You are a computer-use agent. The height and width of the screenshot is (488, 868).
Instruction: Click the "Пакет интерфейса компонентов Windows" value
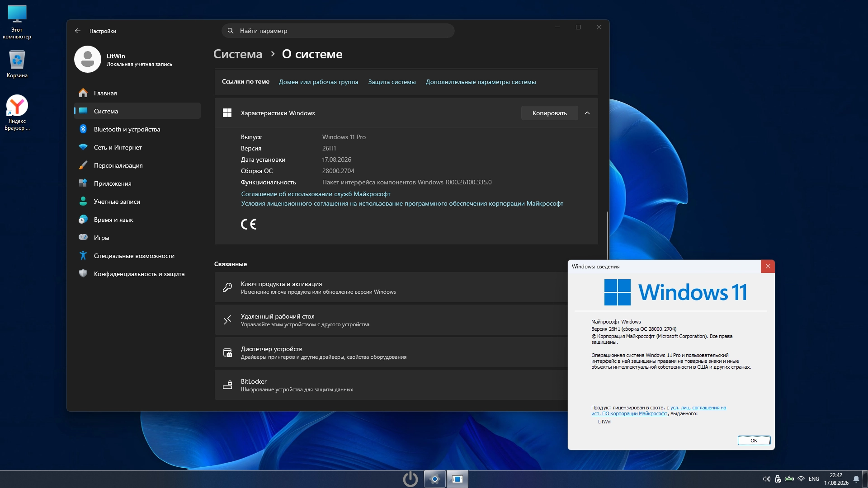tap(407, 182)
